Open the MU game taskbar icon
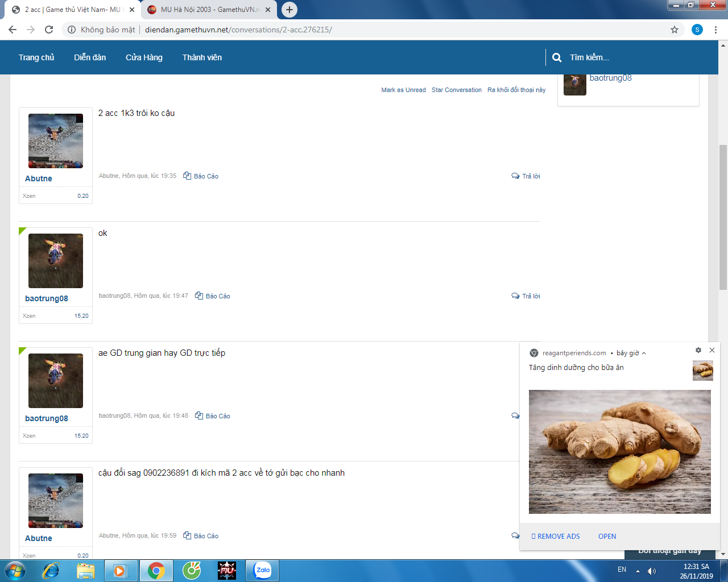This screenshot has width=728, height=582. point(227,571)
